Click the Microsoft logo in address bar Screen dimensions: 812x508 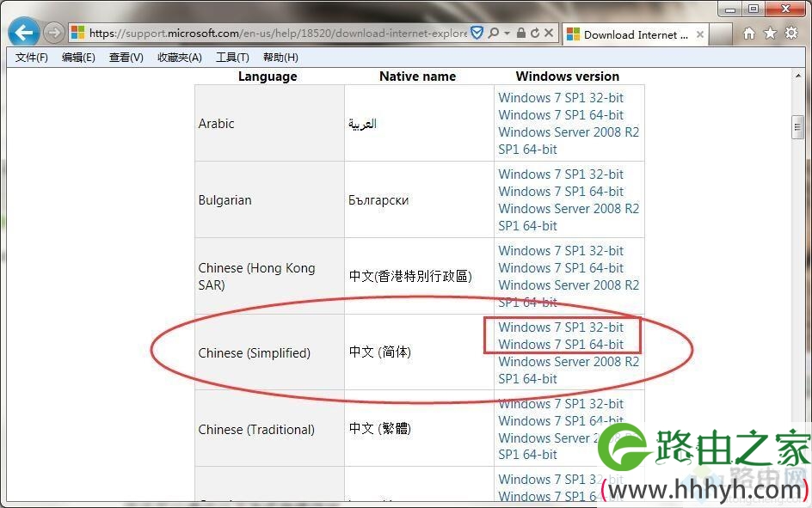(x=77, y=34)
